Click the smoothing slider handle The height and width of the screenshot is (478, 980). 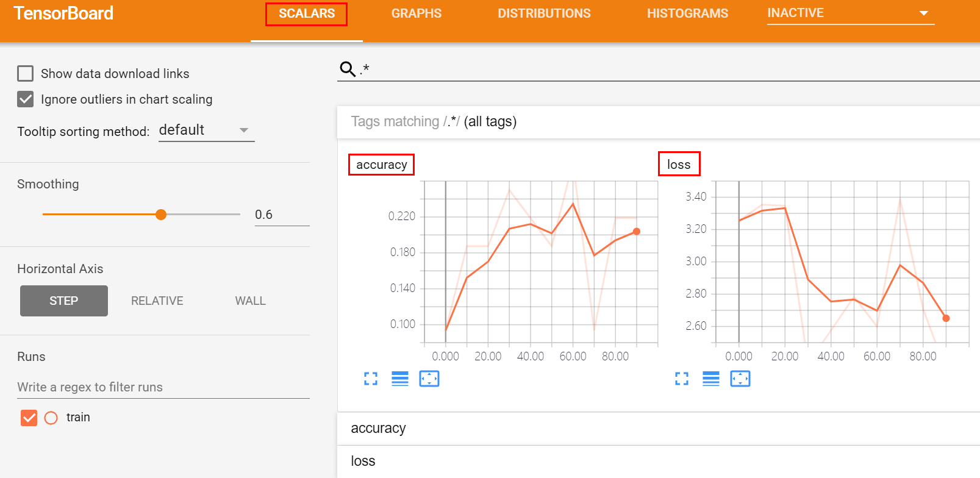[x=161, y=215]
